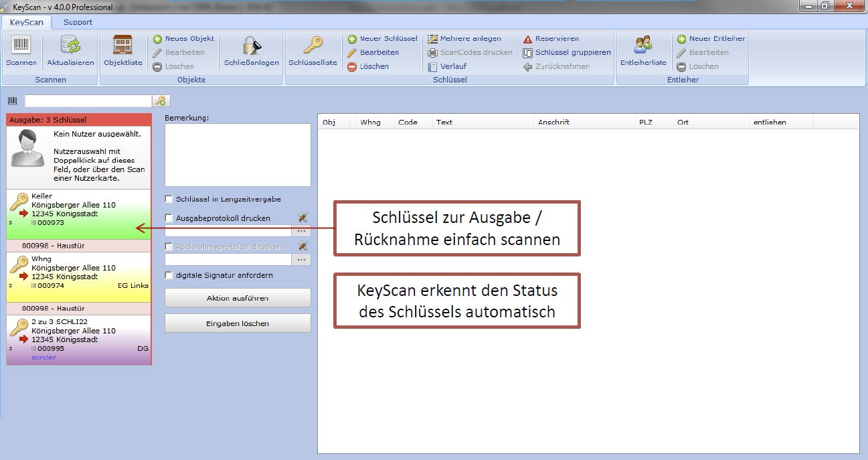Click Schlüssel gruppieren

567,52
